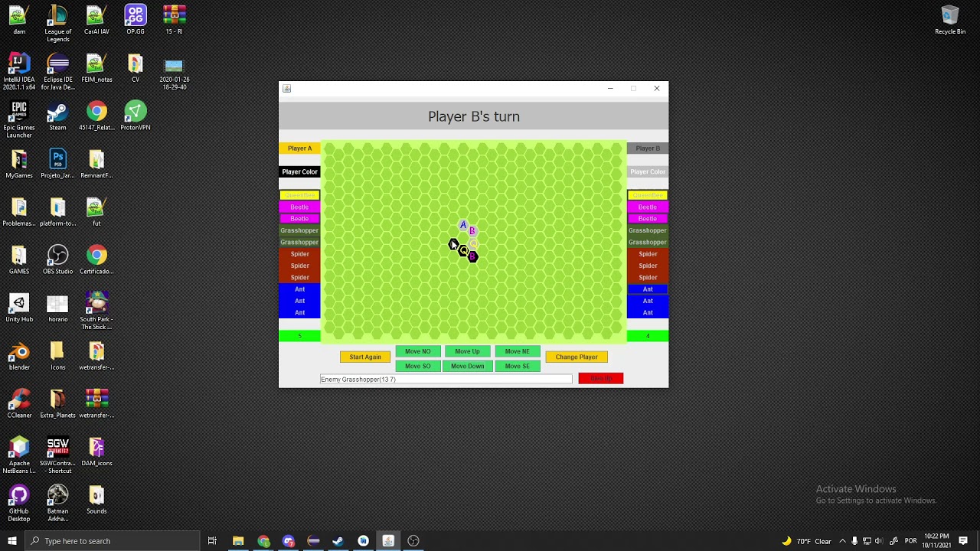
Task: Open the blender desktop shortcut
Action: [19, 357]
